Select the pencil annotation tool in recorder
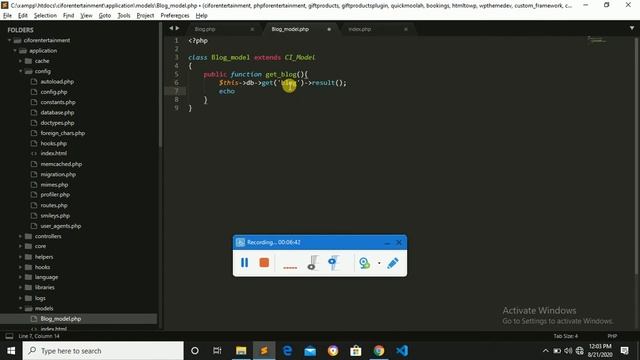Image resolution: width=640 pixels, height=360 pixels. pos(393,263)
